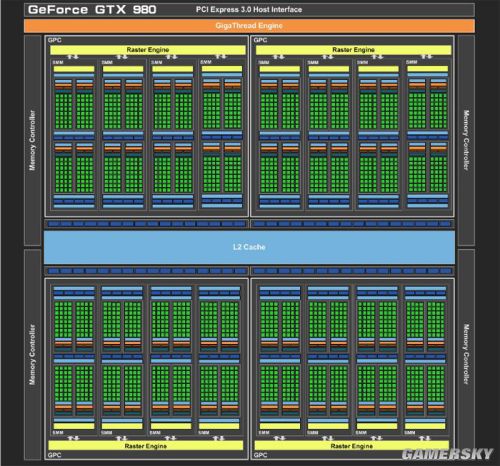500x466 pixels.
Task: Click the GAMERSKY watermark logo
Action: point(447,454)
